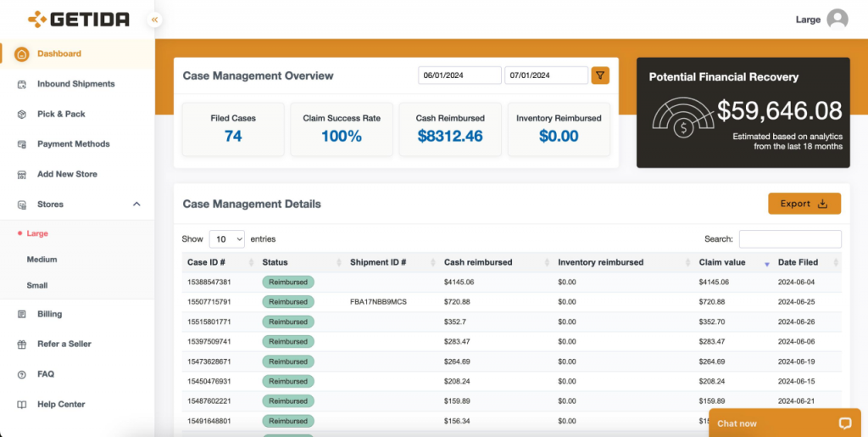
Task: Select the Medium store
Action: 42,259
